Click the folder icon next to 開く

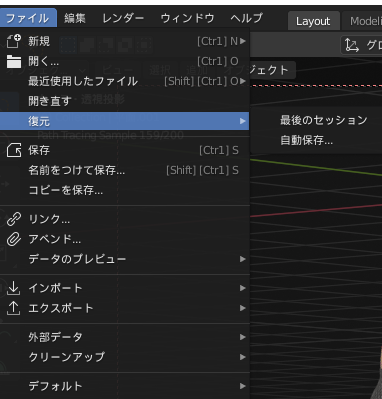[x=14, y=61]
